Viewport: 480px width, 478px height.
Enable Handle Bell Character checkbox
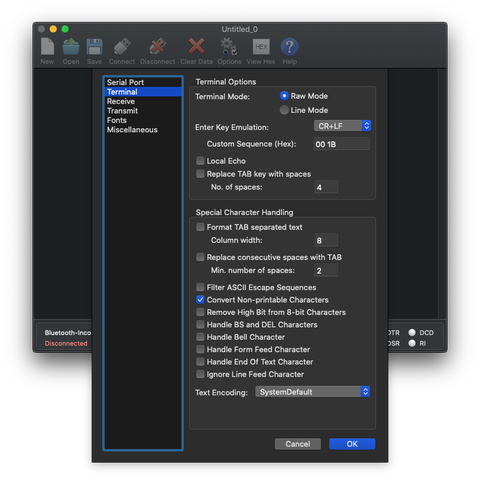tap(200, 337)
